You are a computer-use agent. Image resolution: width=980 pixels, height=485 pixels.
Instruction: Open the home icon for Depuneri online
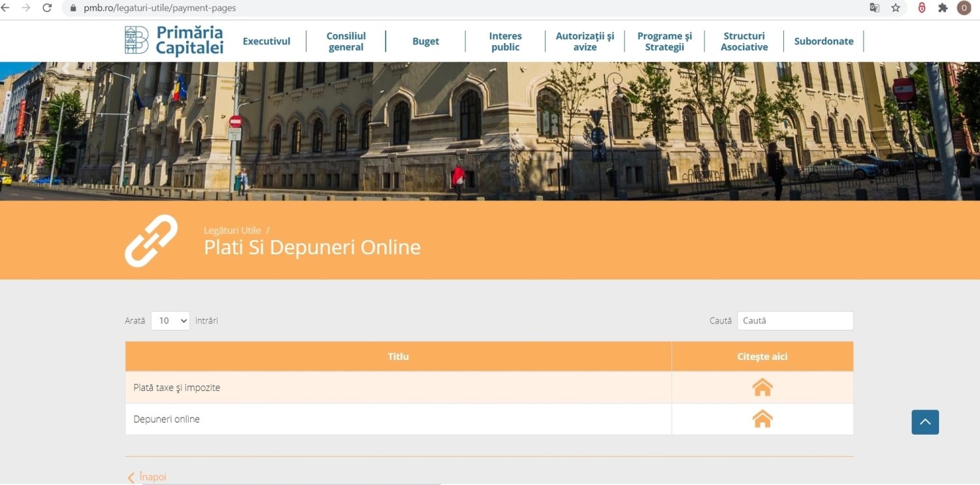pos(762,419)
